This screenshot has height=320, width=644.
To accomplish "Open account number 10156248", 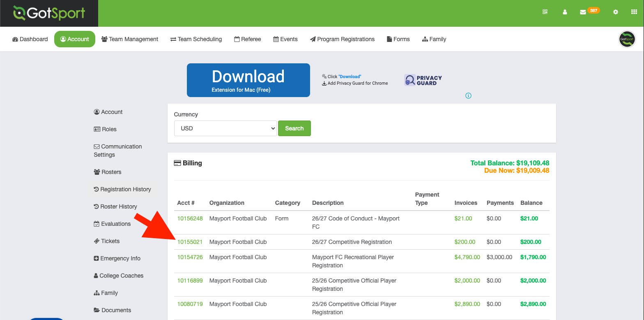I will point(190,218).
